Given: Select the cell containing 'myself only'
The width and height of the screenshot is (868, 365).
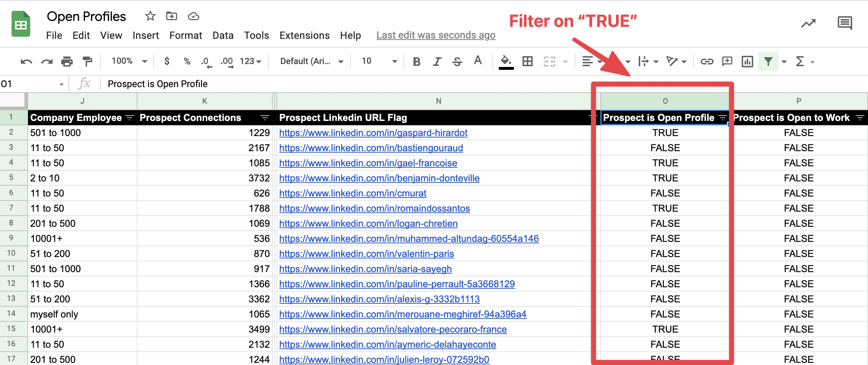Looking at the screenshot, I should click(82, 314).
